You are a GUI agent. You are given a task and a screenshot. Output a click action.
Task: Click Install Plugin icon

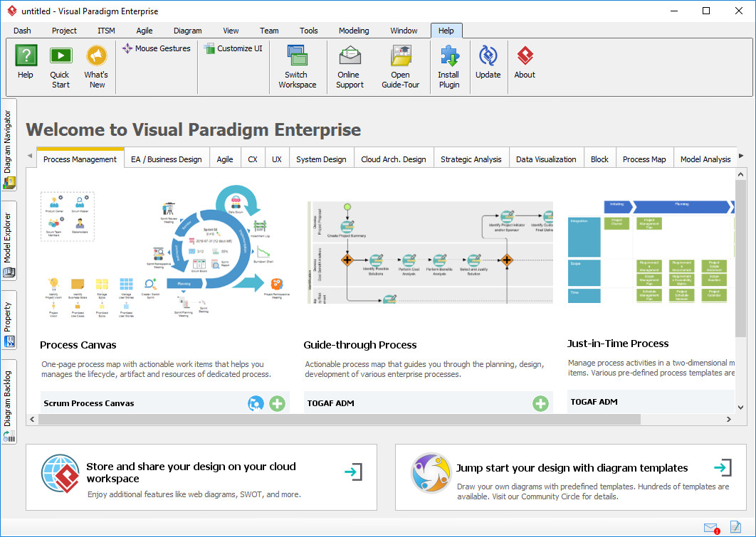pyautogui.click(x=449, y=66)
